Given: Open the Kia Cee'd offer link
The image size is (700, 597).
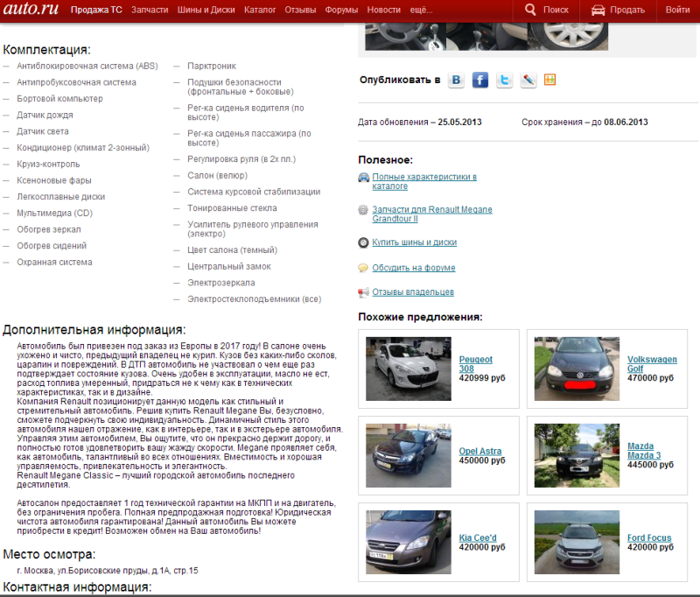Looking at the screenshot, I should click(478, 537).
